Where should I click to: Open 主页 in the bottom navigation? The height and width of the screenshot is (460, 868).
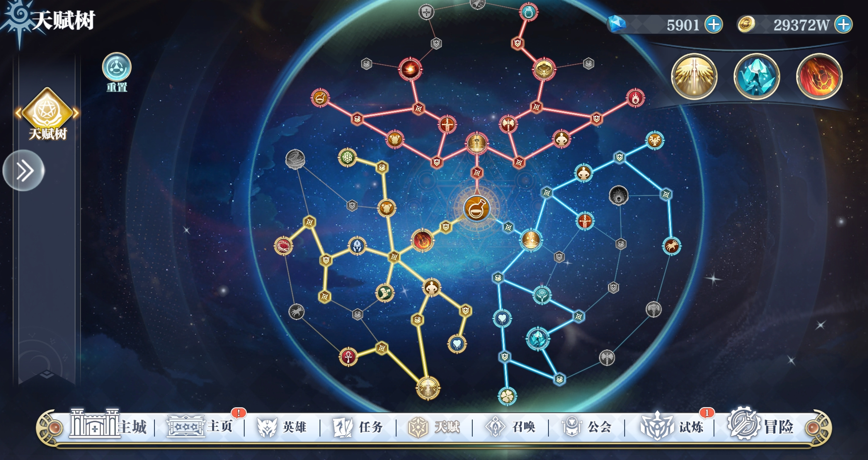(200, 426)
